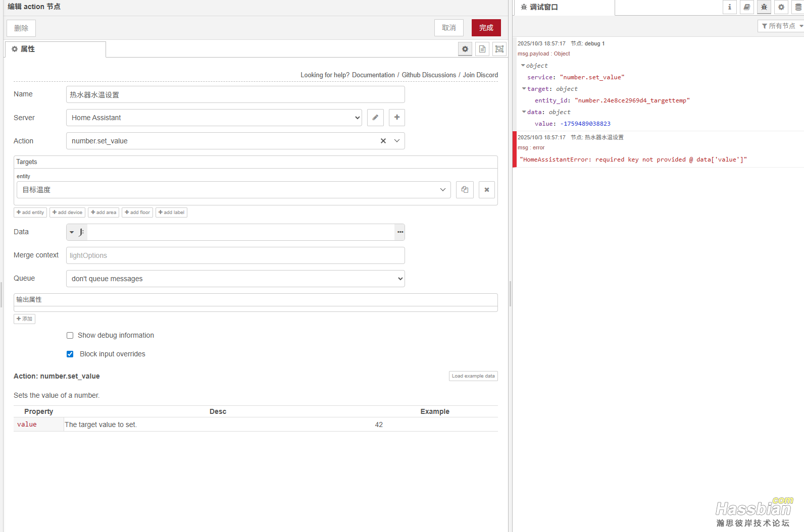Open the node appearance settings icon
Image resolution: width=804 pixels, height=532 pixels.
(x=499, y=49)
